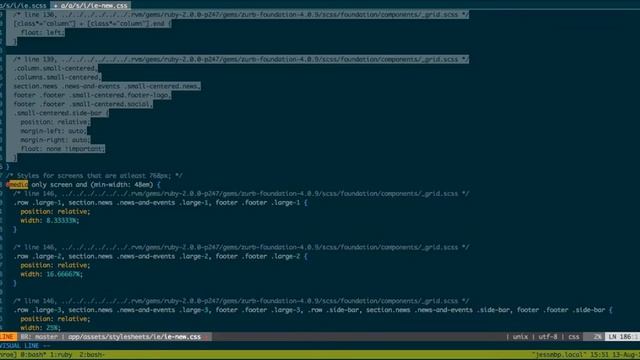Click the '.row .large-3' selector line
The image size is (640, 360).
pyautogui.click(x=313, y=310)
